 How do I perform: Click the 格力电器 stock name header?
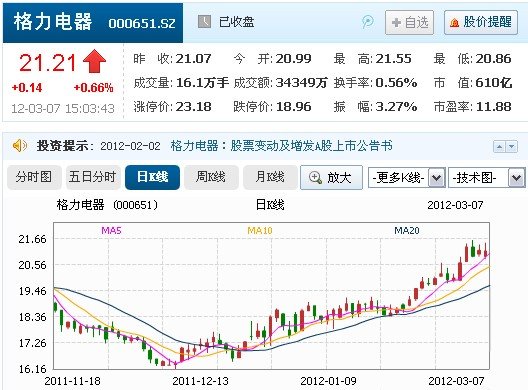tap(53, 22)
